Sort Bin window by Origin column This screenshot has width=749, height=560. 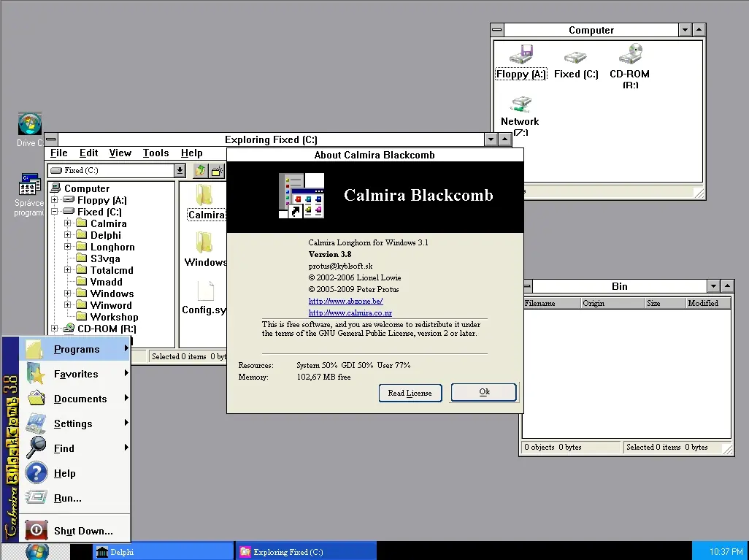click(613, 303)
